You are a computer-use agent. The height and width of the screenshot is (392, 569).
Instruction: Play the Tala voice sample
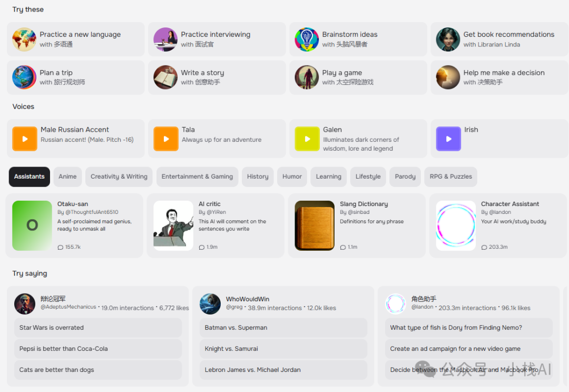[x=166, y=139]
